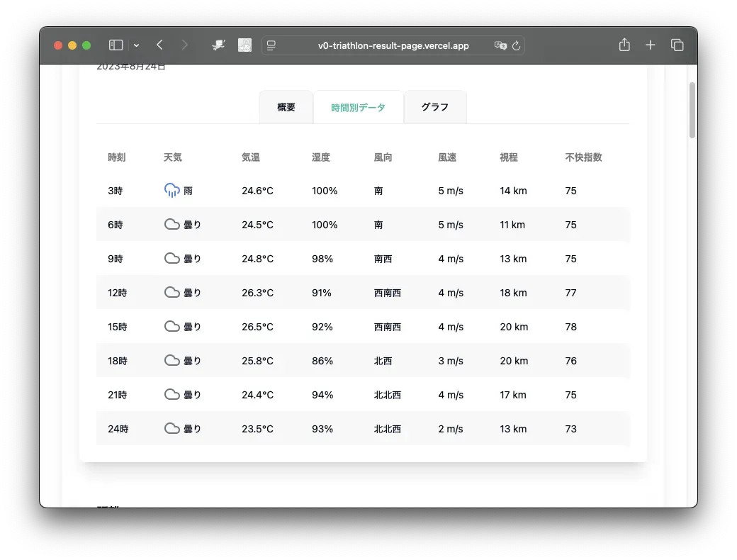Viewport: 737px width, 560px height.
Task: Click the rain icon in 3時 row
Action: (171, 191)
